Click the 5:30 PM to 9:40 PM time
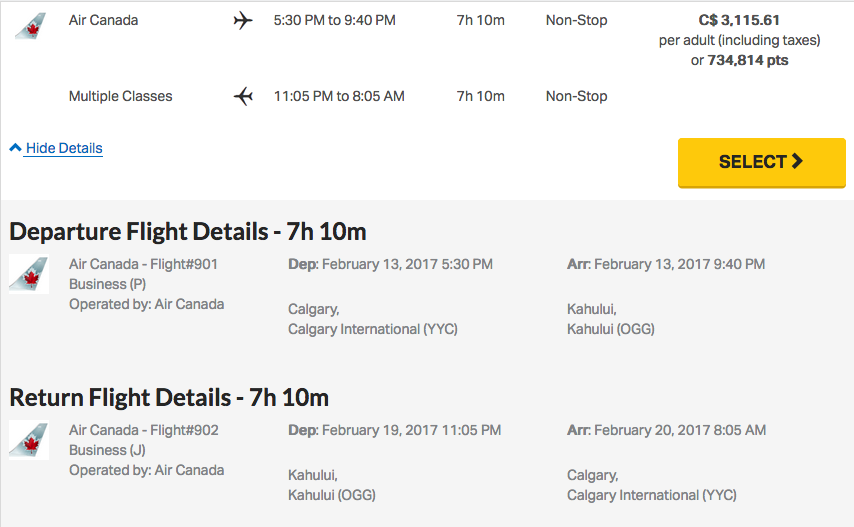The height and width of the screenshot is (527, 854). coord(334,21)
